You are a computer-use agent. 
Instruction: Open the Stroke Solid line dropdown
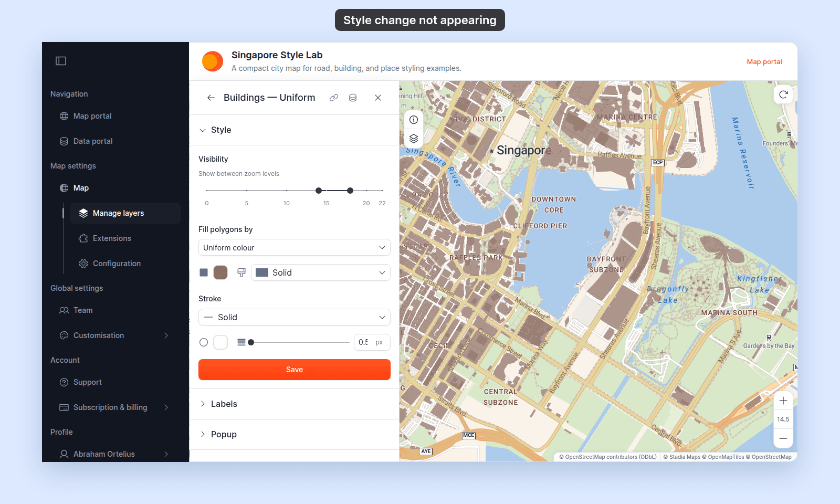click(x=295, y=317)
